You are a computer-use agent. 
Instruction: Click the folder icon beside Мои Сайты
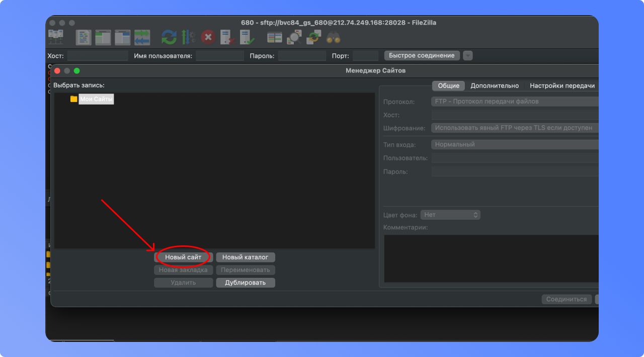coord(74,99)
